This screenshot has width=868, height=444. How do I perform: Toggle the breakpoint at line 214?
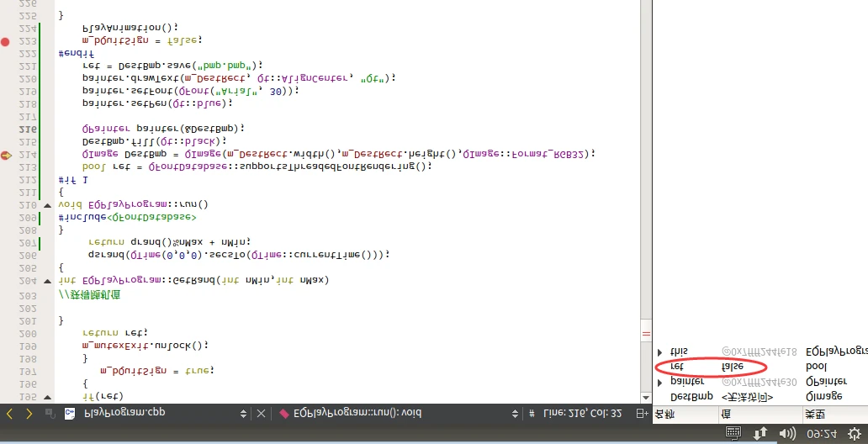[x=6, y=155]
